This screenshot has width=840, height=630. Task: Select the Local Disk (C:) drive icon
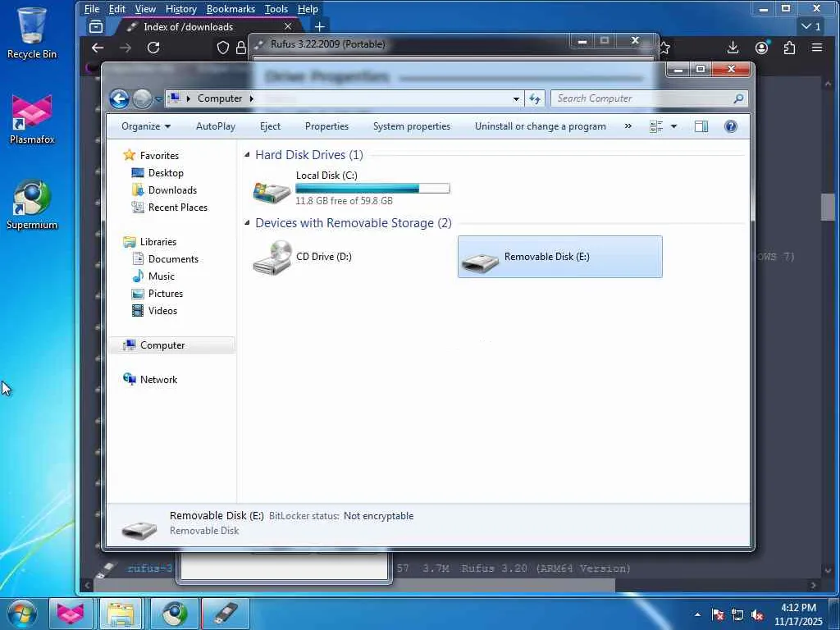(272, 192)
